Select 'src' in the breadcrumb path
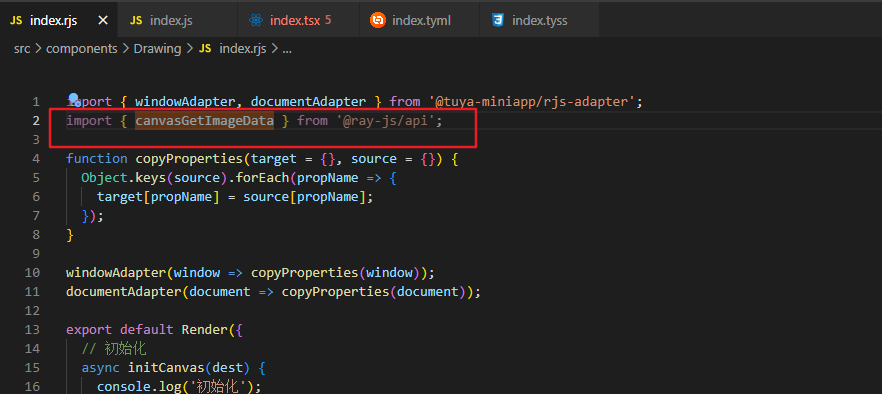882x394 pixels. (x=22, y=49)
